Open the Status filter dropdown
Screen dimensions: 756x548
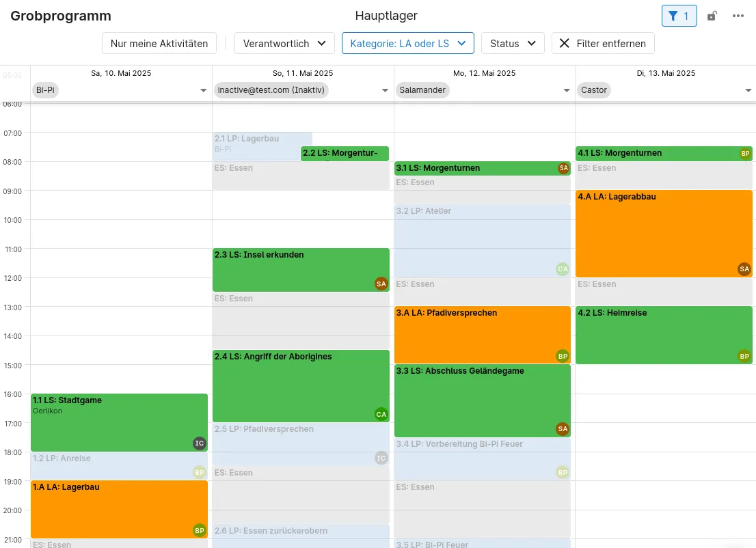(513, 43)
